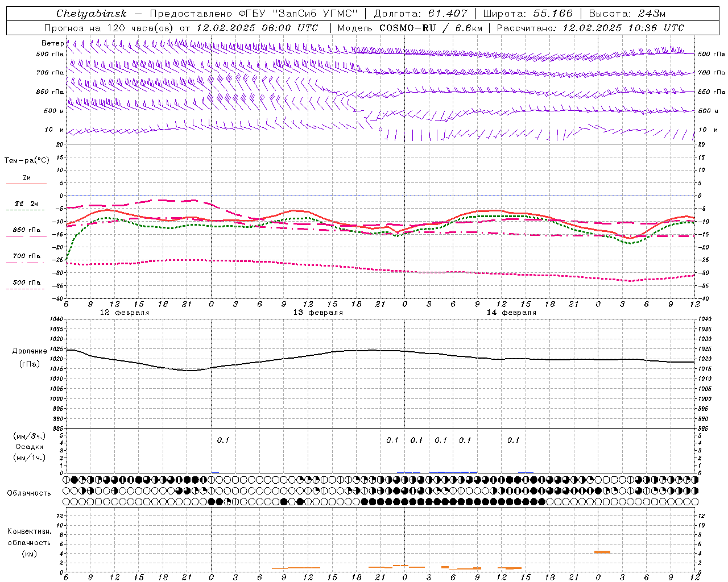Click the latitude value "Широта: 55.166"

(527, 14)
